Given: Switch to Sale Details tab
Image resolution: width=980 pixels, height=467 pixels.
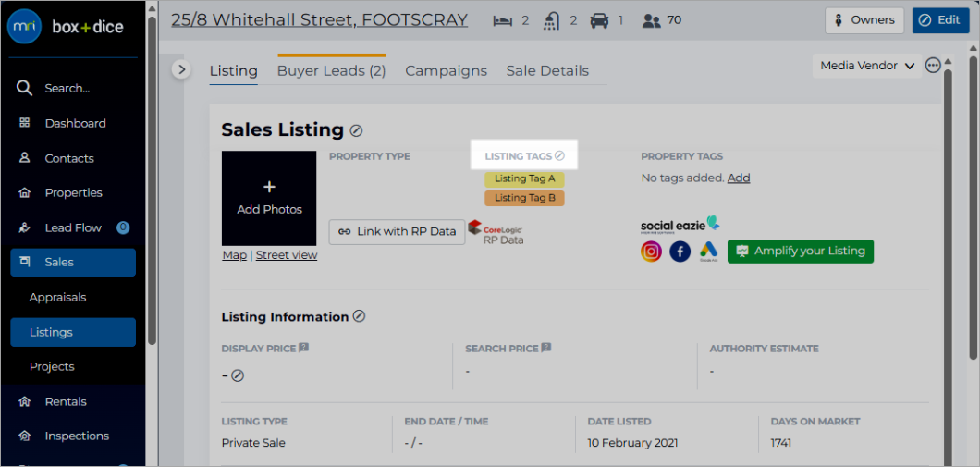Looking at the screenshot, I should pos(547,71).
